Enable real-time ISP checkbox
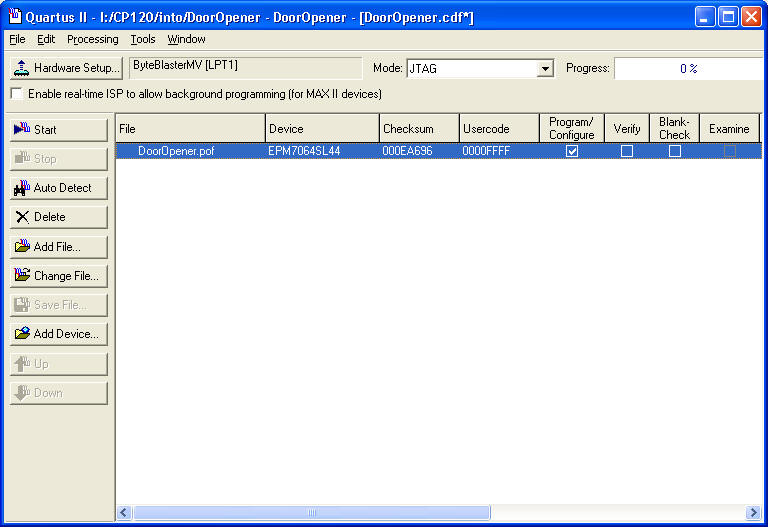This screenshot has height=527, width=768. (x=17, y=94)
